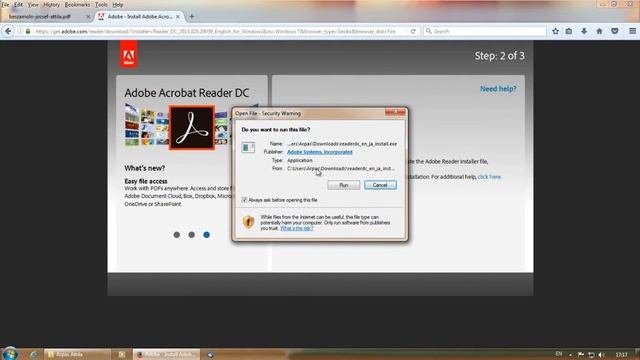This screenshot has height=360, width=640.
Task: Follow the 'click here' help link
Action: coord(489,177)
